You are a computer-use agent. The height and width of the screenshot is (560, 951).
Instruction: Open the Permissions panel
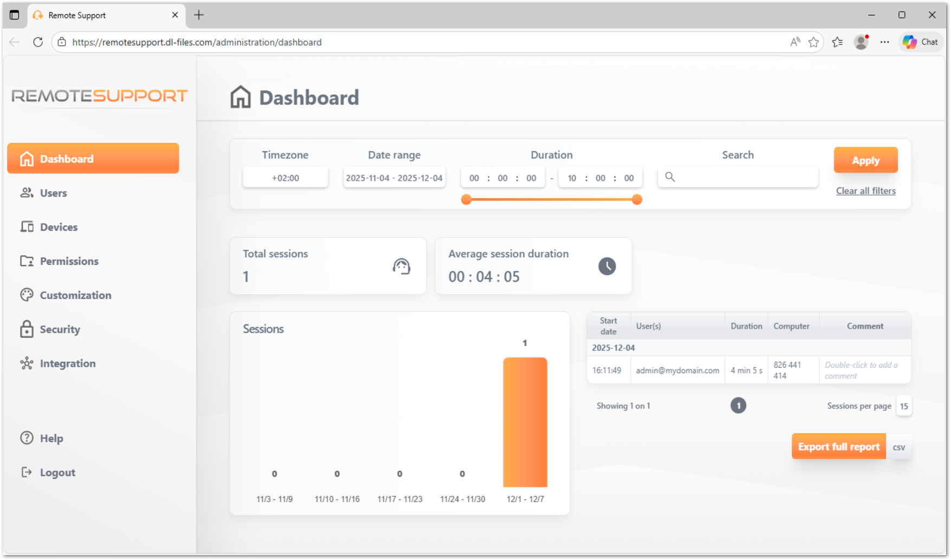(68, 261)
